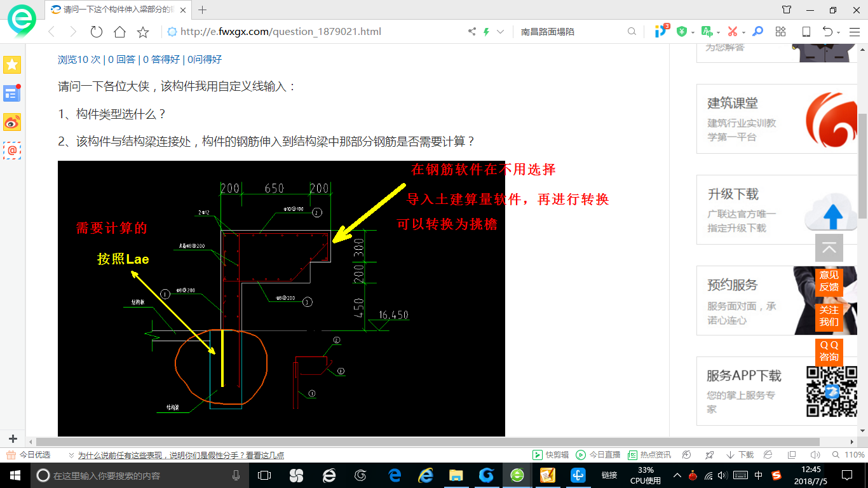Click the 0 答得好 link
This screenshot has width=868, height=488.
click(x=161, y=59)
